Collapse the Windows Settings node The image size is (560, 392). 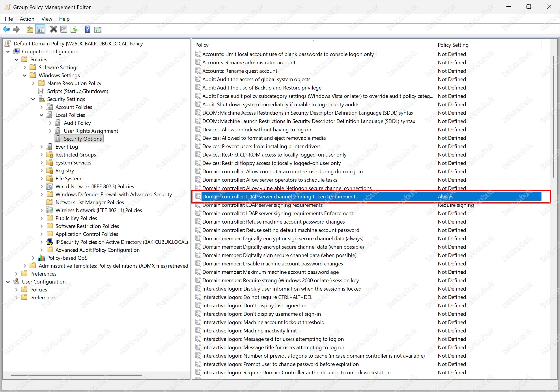coord(25,75)
